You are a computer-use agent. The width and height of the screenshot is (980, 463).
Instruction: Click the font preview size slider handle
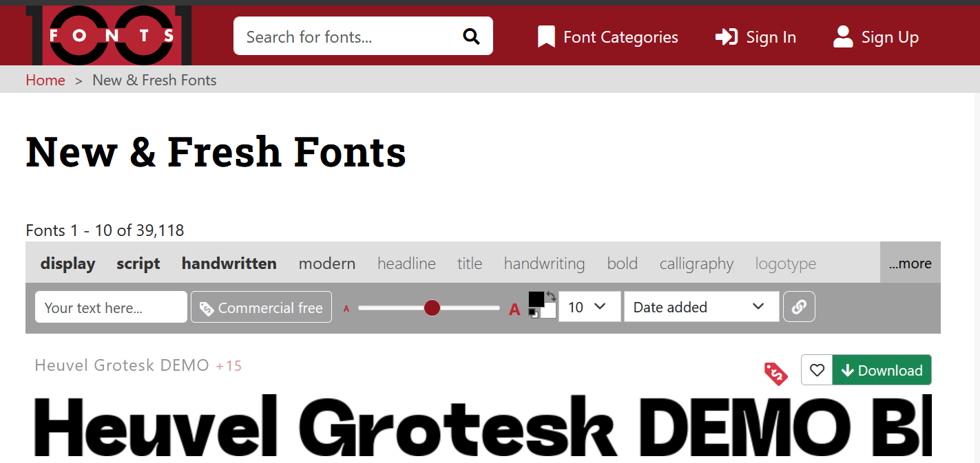click(431, 308)
